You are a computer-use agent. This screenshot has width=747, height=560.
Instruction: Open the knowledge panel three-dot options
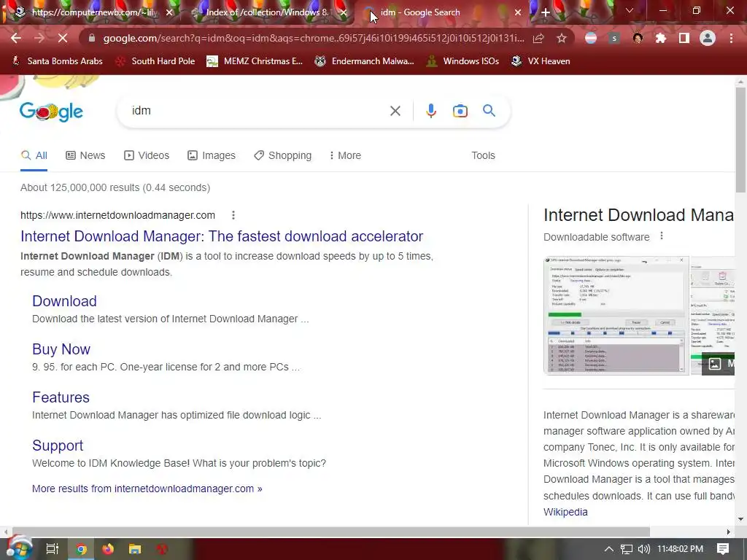pyautogui.click(x=662, y=236)
